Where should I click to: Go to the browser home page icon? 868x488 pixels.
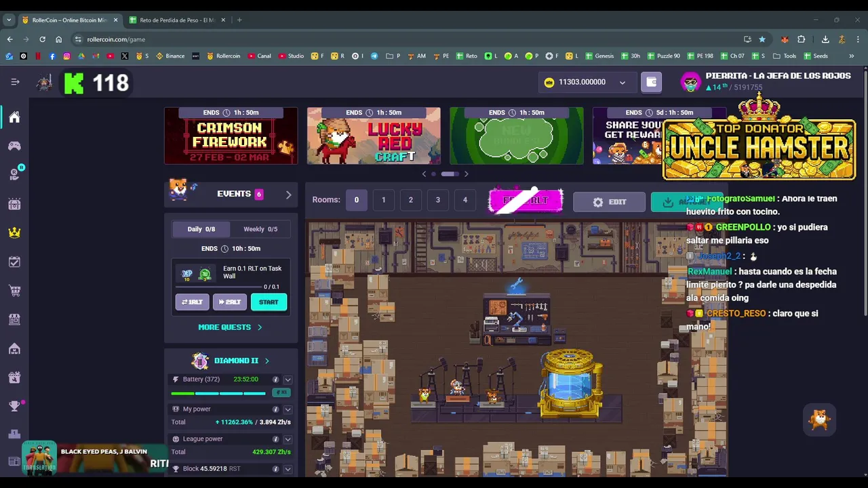pyautogui.click(x=58, y=39)
